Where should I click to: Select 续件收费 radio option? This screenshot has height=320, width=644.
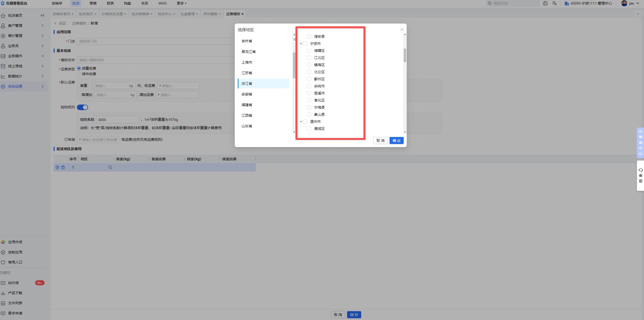tap(79, 74)
